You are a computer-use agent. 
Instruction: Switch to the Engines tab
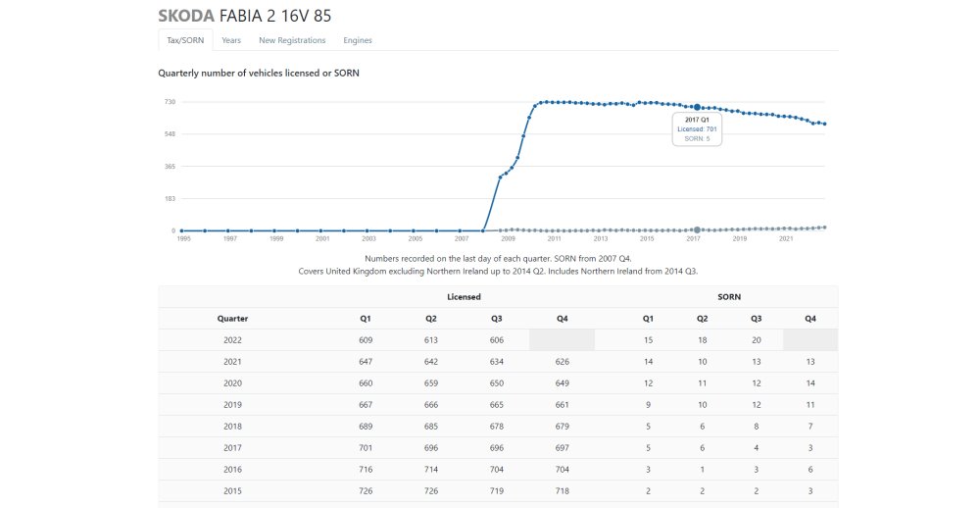(358, 40)
